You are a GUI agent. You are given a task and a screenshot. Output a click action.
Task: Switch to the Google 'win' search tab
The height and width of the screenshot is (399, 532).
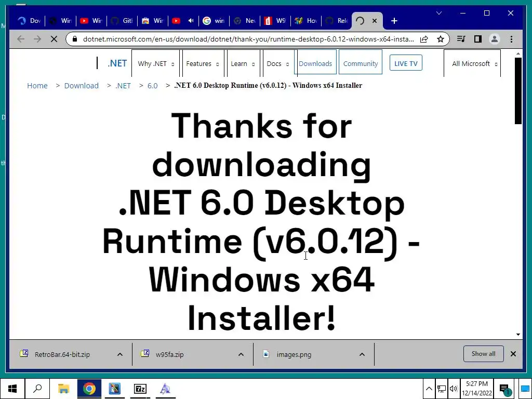click(214, 21)
